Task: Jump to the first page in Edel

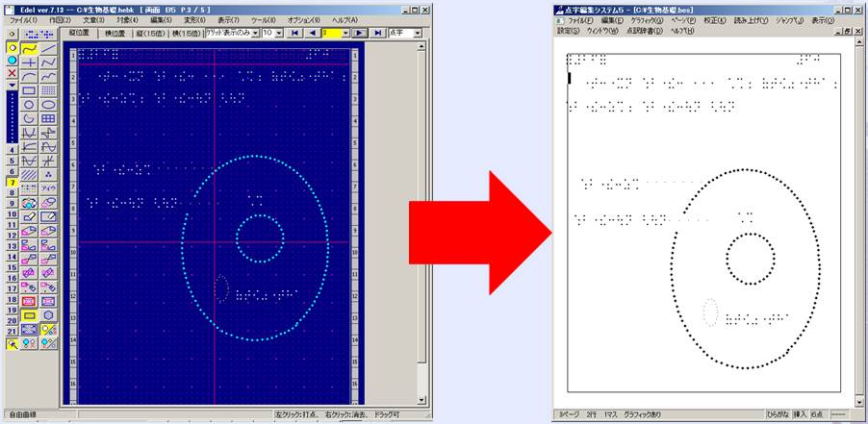Action: (295, 33)
